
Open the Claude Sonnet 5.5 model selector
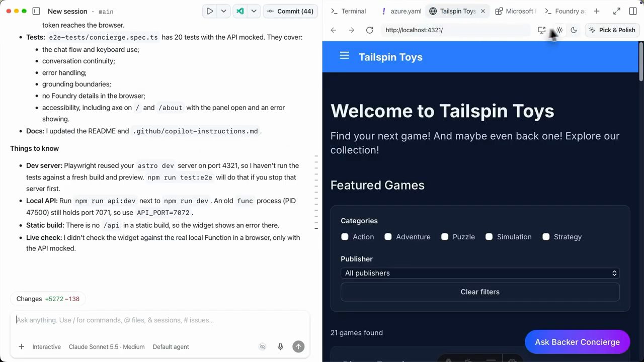[x=107, y=346]
